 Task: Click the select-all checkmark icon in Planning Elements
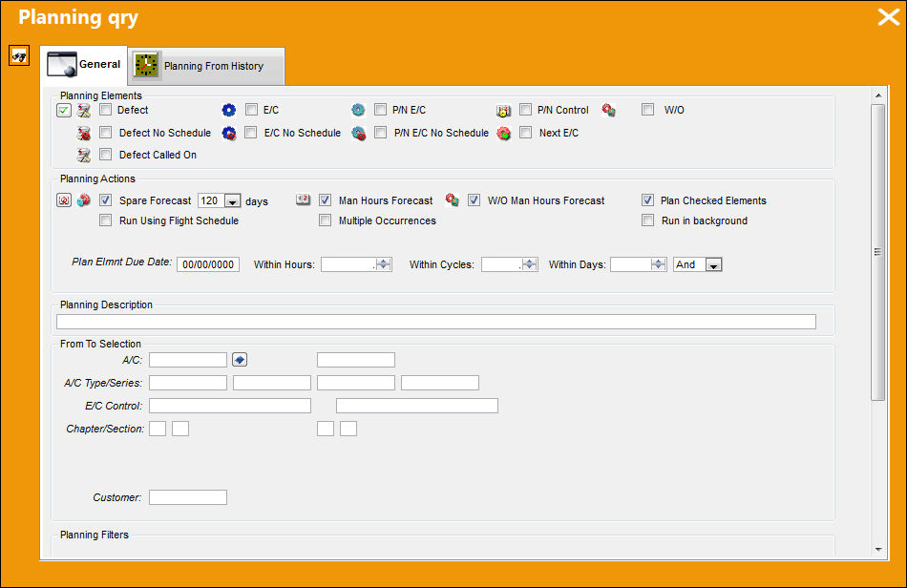pos(64,110)
